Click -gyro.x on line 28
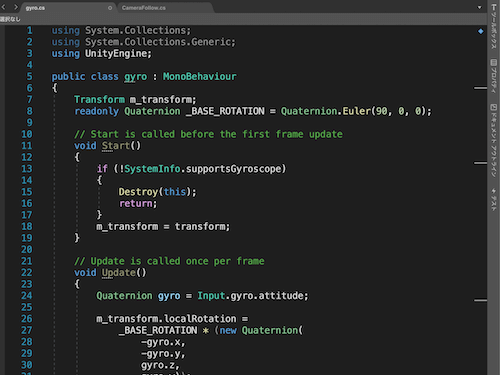Screen dimensions: 500x375 coord(161,342)
